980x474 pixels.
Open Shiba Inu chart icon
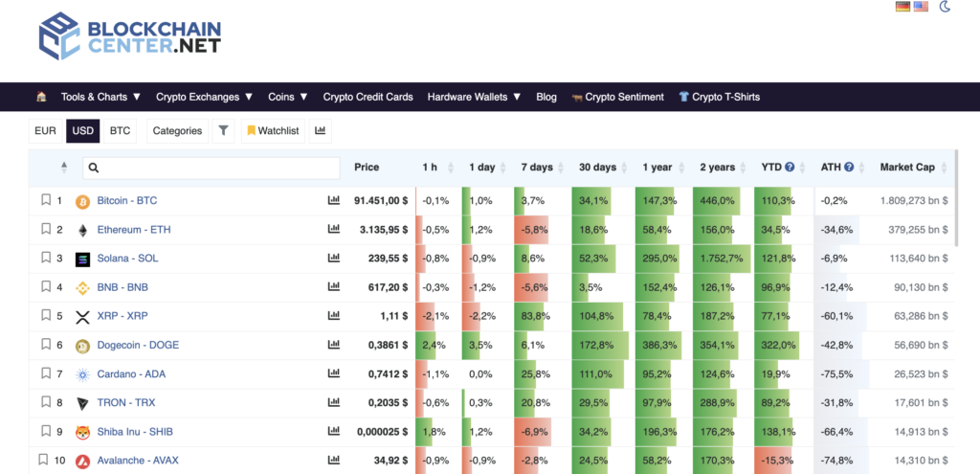334,431
